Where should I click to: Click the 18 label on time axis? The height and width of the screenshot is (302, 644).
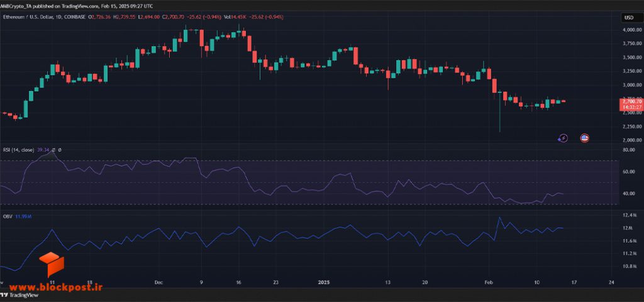coord(89,282)
